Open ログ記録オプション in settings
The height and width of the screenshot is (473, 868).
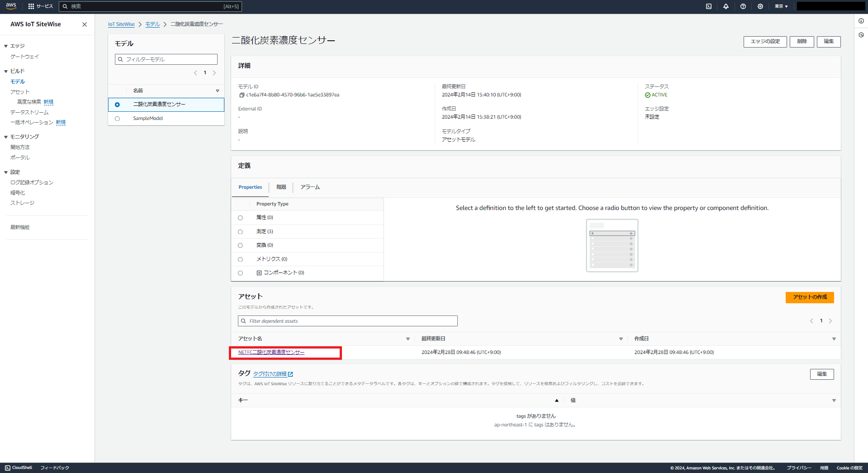[x=32, y=182]
